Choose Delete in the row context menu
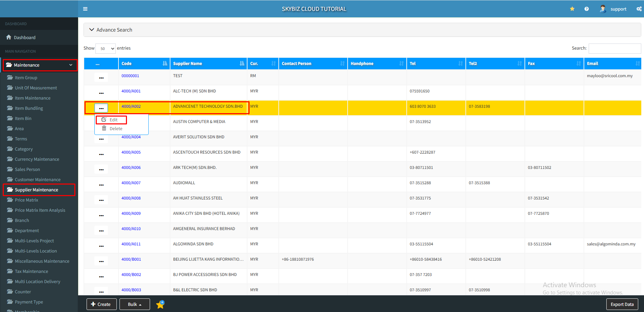The image size is (644, 312). [x=116, y=128]
